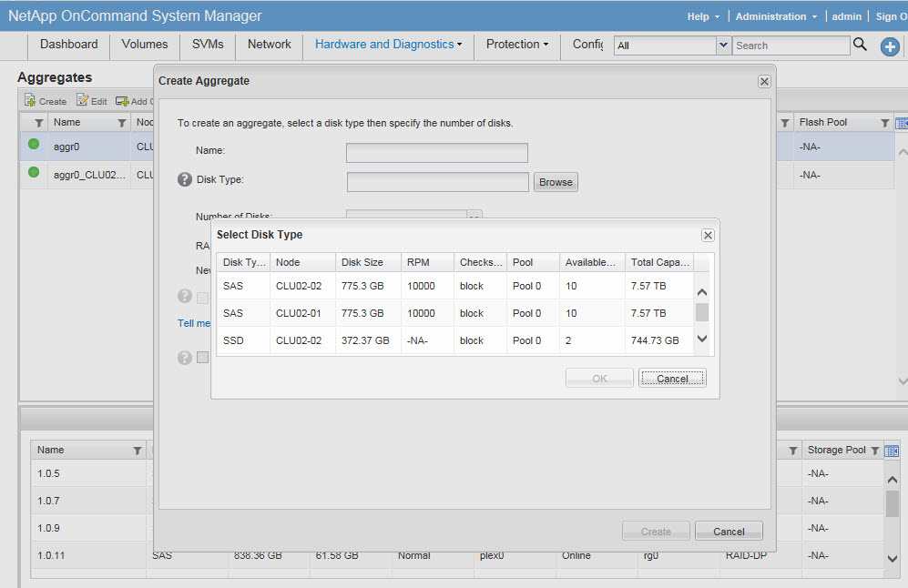The width and height of the screenshot is (908, 588).
Task: Expand the Administration menu
Action: 776,16
